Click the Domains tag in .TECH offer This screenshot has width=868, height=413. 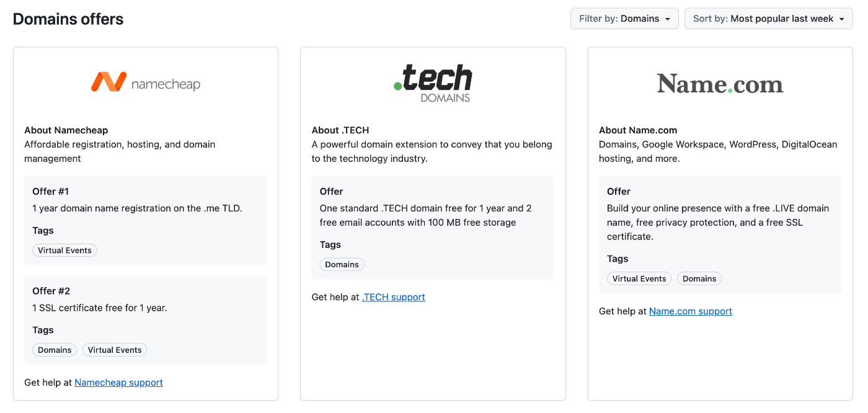coord(342,265)
